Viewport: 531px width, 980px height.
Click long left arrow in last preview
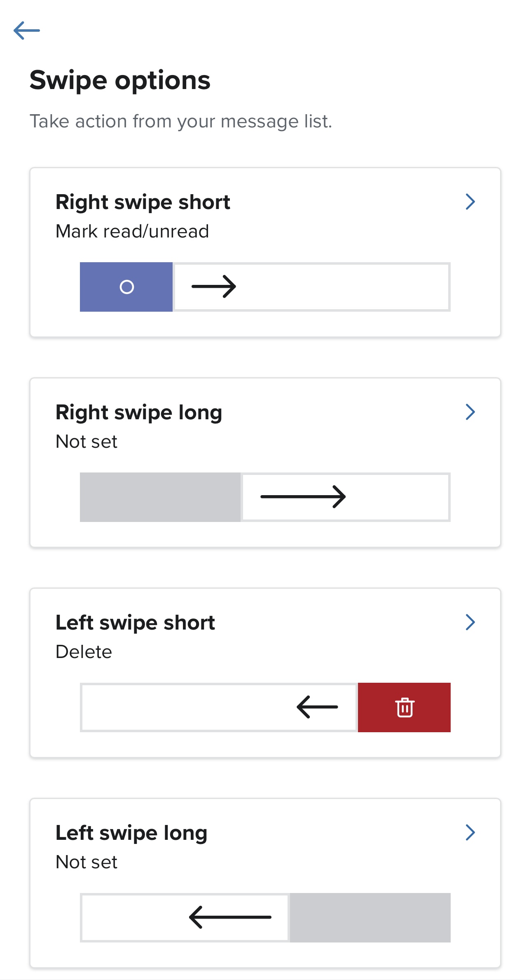(x=230, y=917)
